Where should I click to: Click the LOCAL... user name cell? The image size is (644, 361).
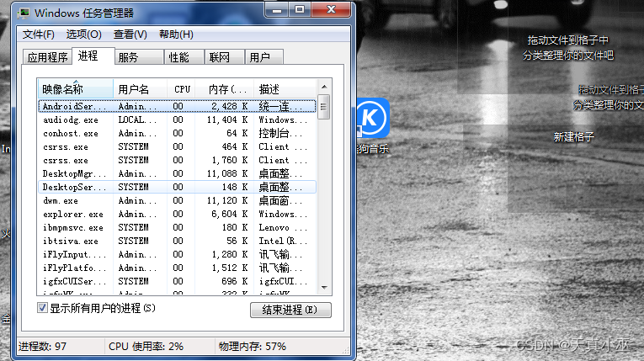137,120
